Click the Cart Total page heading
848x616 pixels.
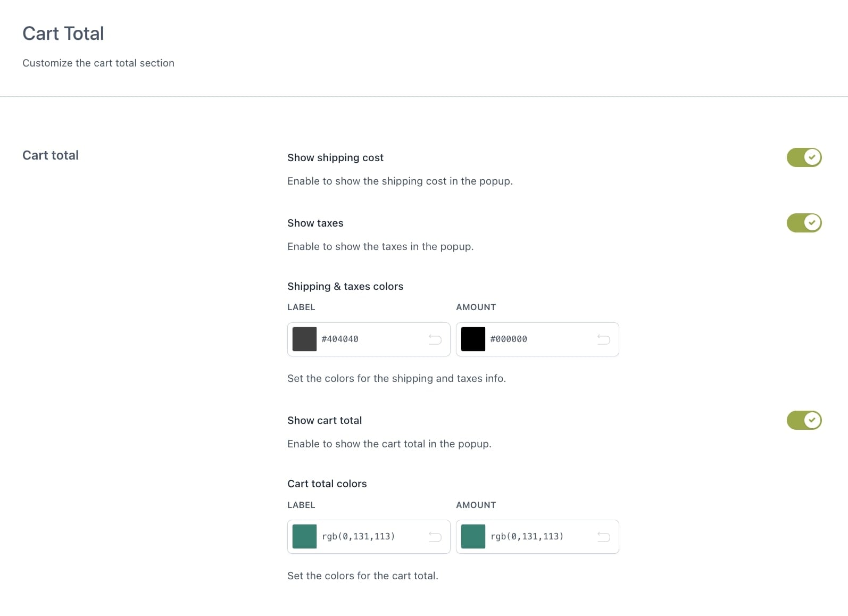click(63, 34)
